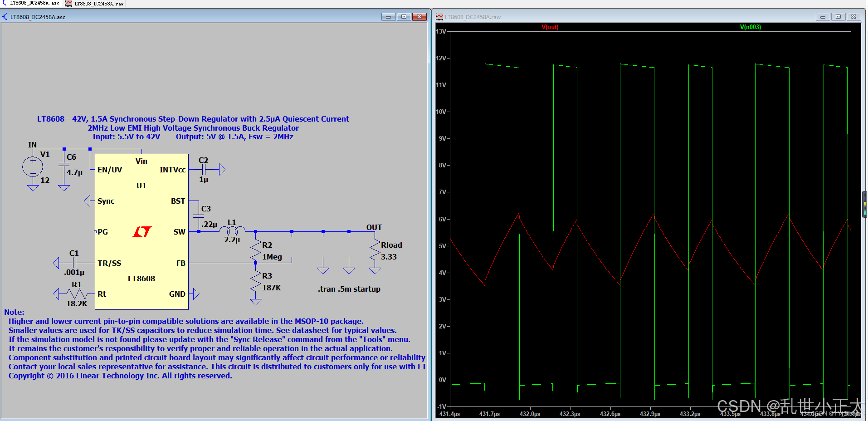Image resolution: width=868 pixels, height=421 pixels.
Task: Click the 12 value of source V1
Action: tap(45, 180)
